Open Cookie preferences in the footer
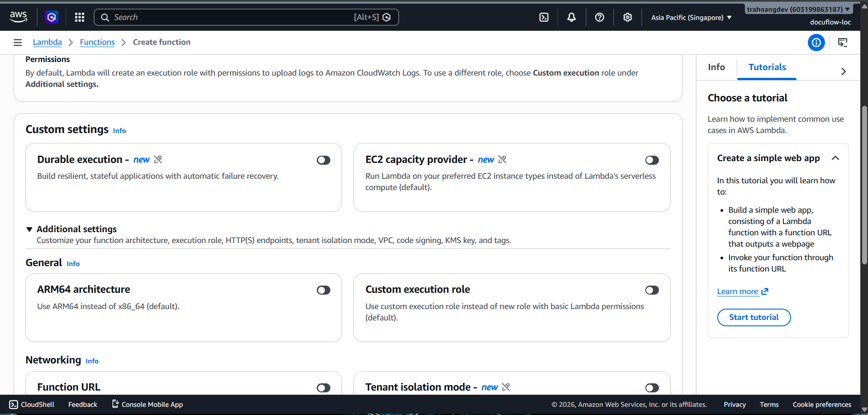 [x=822, y=405]
